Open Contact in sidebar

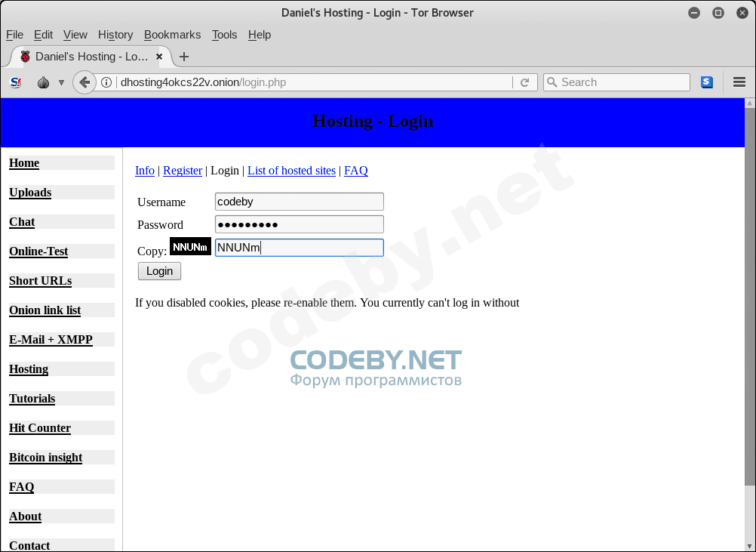(x=29, y=546)
